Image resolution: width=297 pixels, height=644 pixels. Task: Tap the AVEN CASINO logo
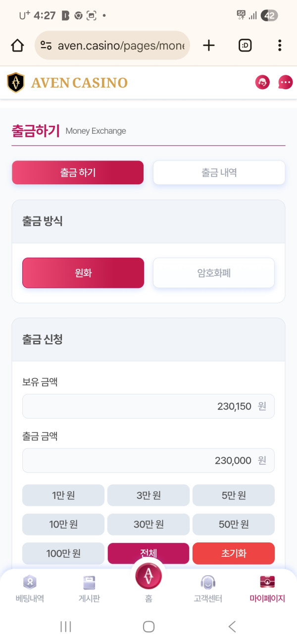tap(67, 83)
